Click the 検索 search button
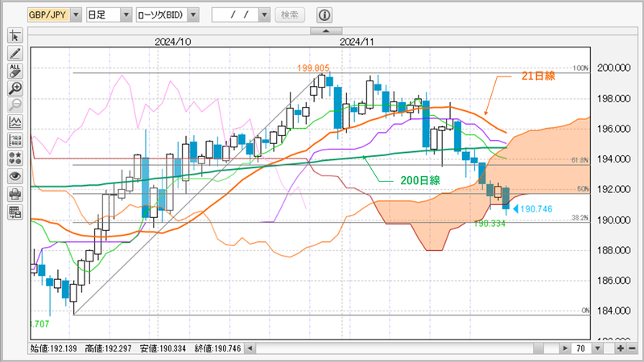 [x=290, y=15]
